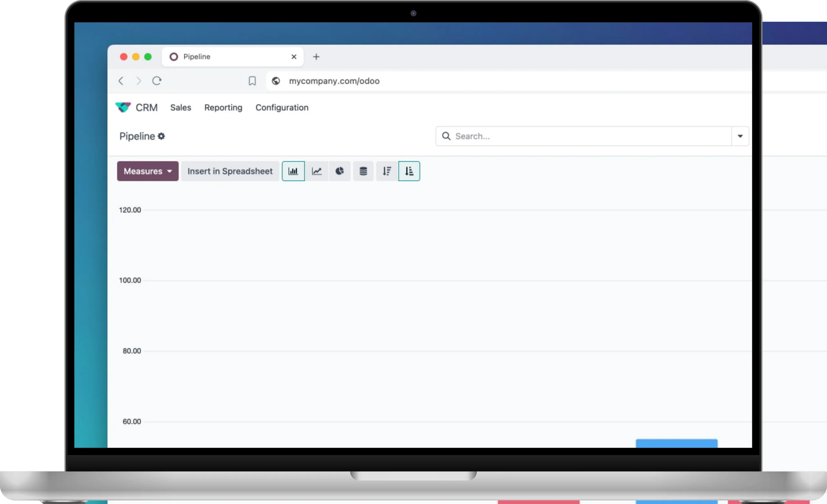Reload the browser page
Image resolution: width=827 pixels, height=504 pixels.
click(157, 81)
